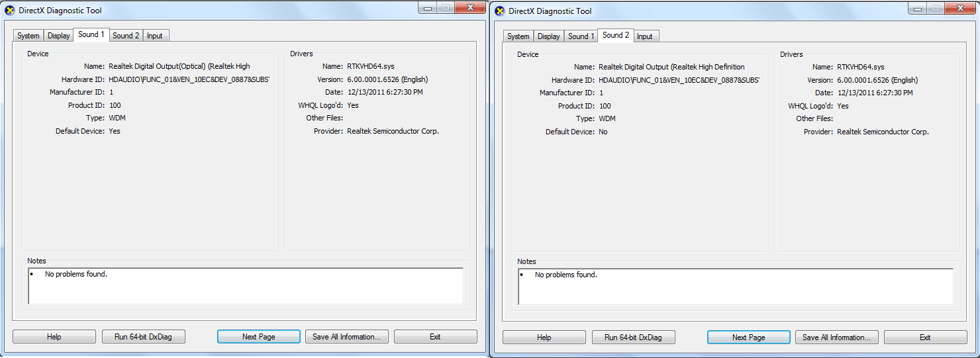This screenshot has width=980, height=358.
Task: Click Default Device value 'No' in the right window
Action: pos(603,132)
